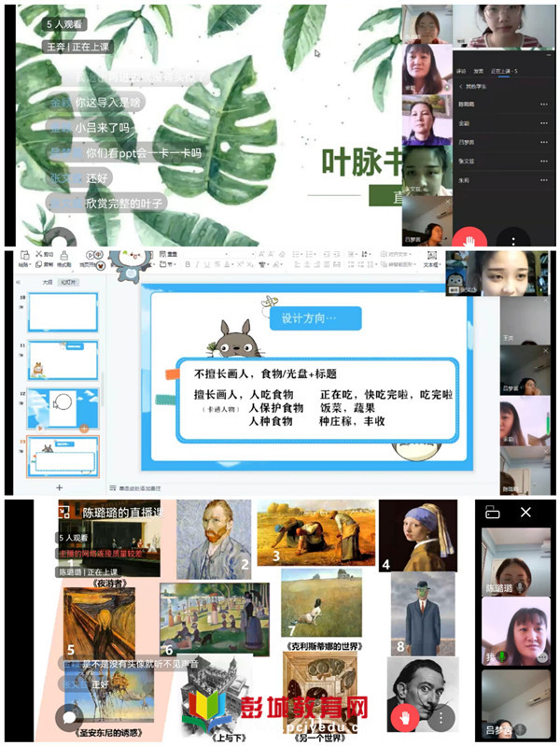Viewport: 560px width, 746px height.
Task: Click the slide text 种庄稼，丰收
Action: (352, 421)
